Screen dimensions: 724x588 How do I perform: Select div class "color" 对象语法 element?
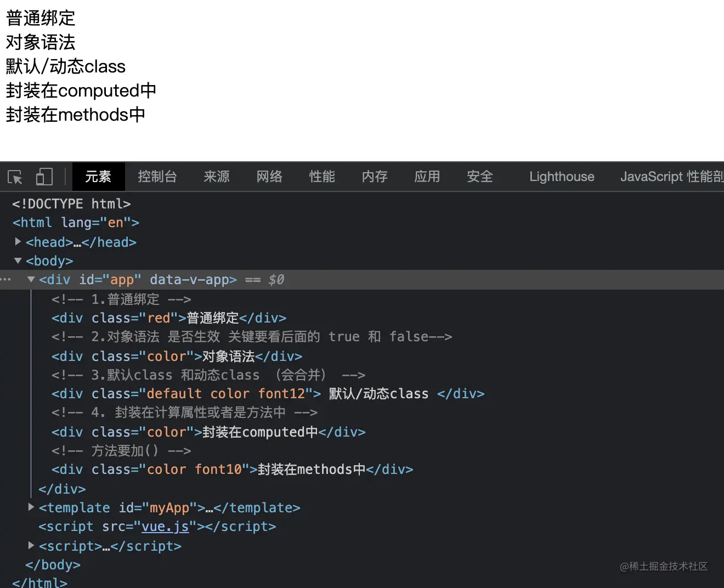pos(177,357)
